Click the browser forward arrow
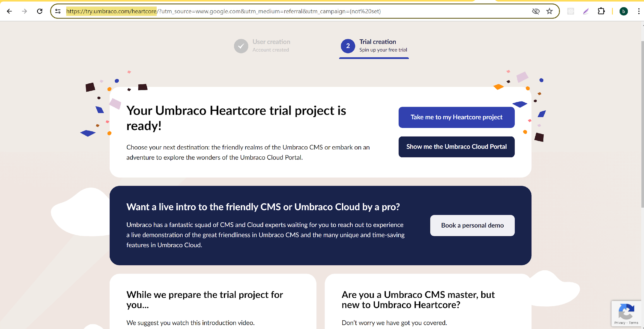This screenshot has width=644, height=329. [24, 11]
